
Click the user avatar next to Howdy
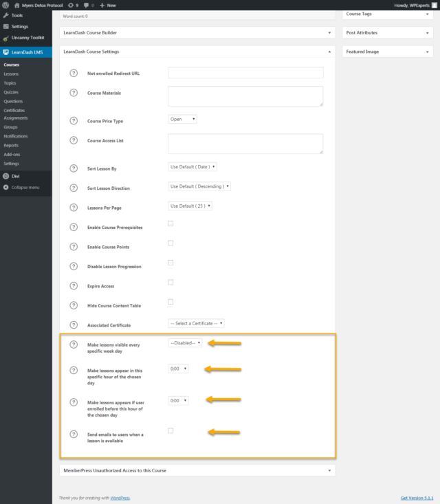434,5
